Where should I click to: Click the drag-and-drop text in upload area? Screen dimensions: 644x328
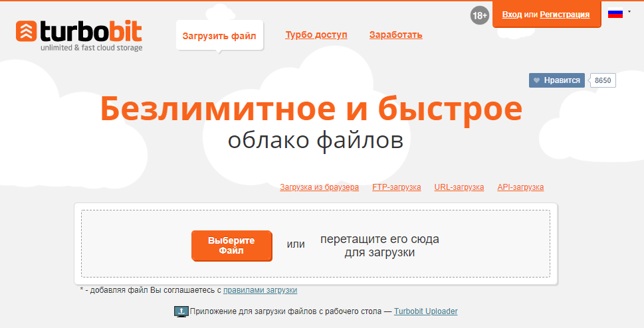379,246
